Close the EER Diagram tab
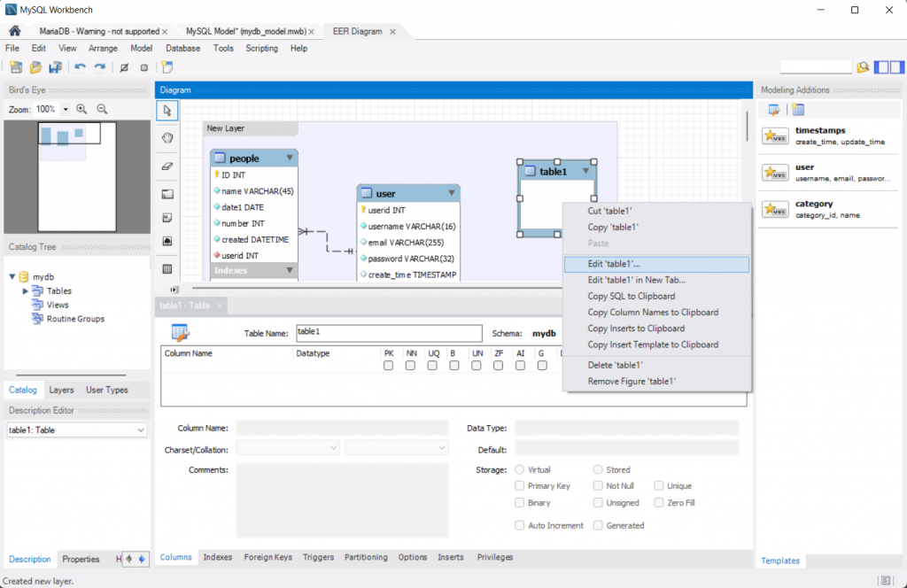The width and height of the screenshot is (907, 588). (x=392, y=32)
